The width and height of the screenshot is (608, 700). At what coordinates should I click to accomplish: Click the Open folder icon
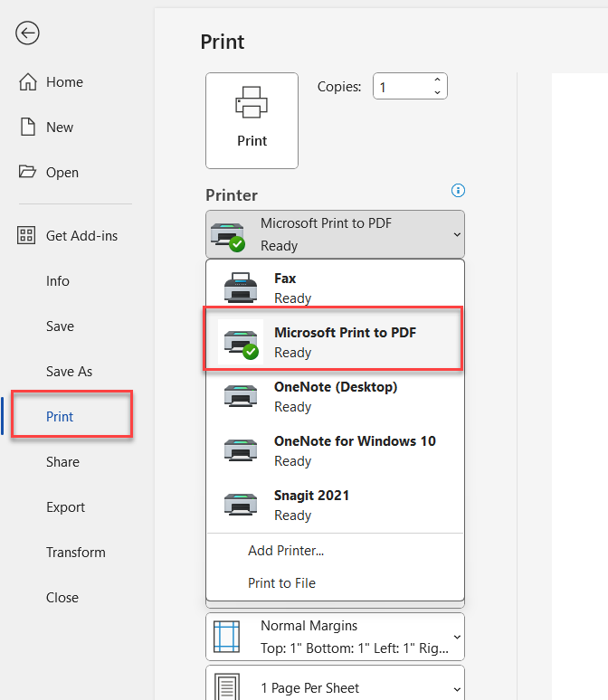(27, 172)
